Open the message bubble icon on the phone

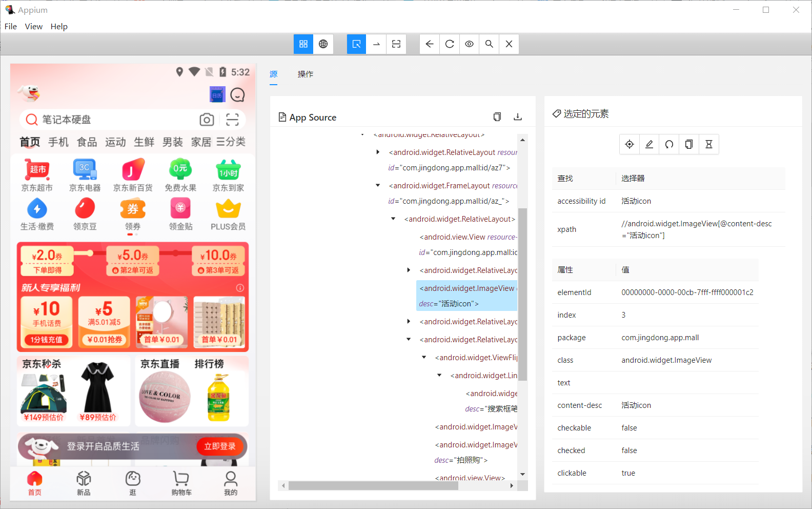pos(237,95)
